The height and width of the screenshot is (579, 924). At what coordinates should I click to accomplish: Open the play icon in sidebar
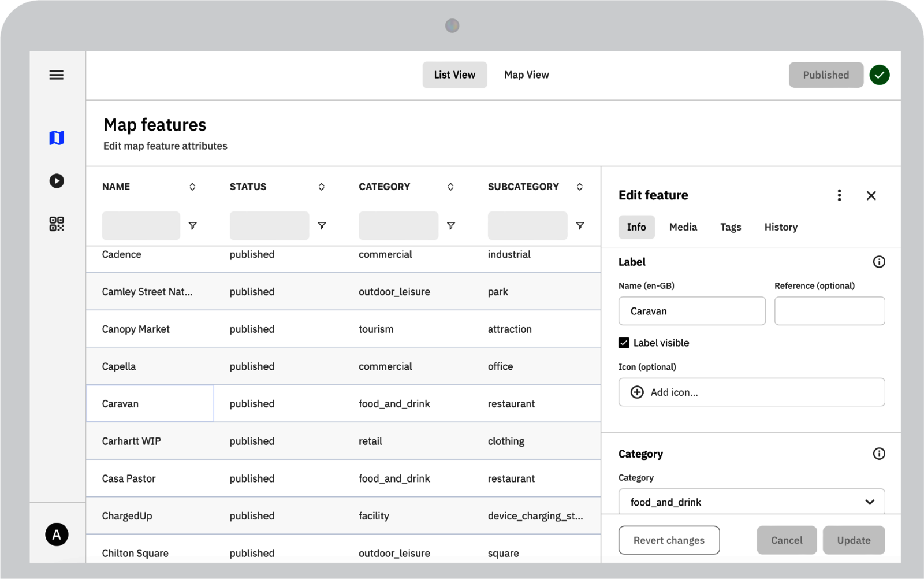click(x=57, y=181)
